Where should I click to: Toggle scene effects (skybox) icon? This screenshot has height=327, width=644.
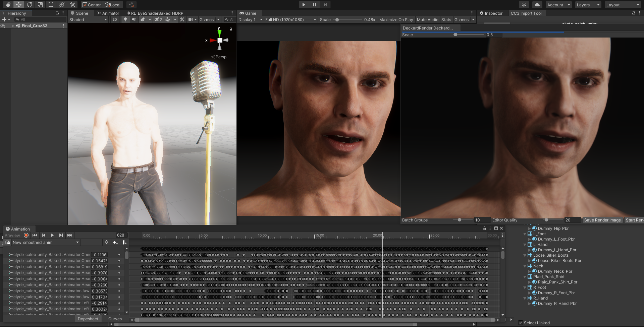[143, 19]
